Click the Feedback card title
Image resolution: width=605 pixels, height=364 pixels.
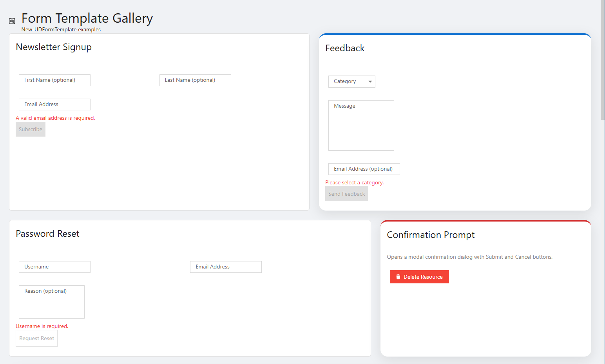pyautogui.click(x=345, y=48)
